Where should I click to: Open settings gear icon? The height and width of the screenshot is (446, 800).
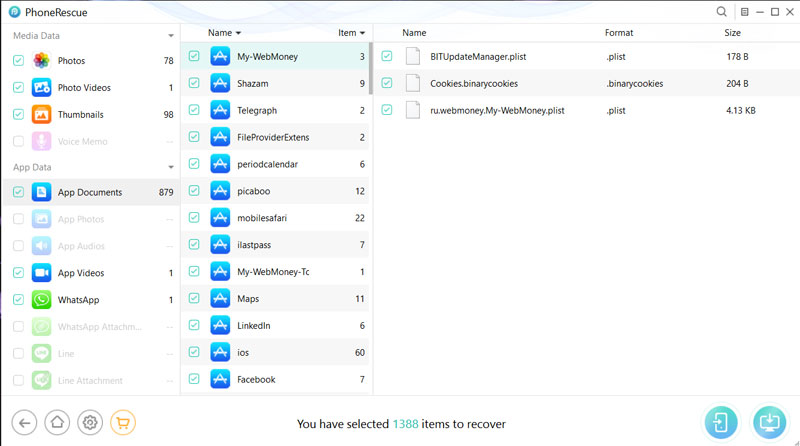[90, 422]
